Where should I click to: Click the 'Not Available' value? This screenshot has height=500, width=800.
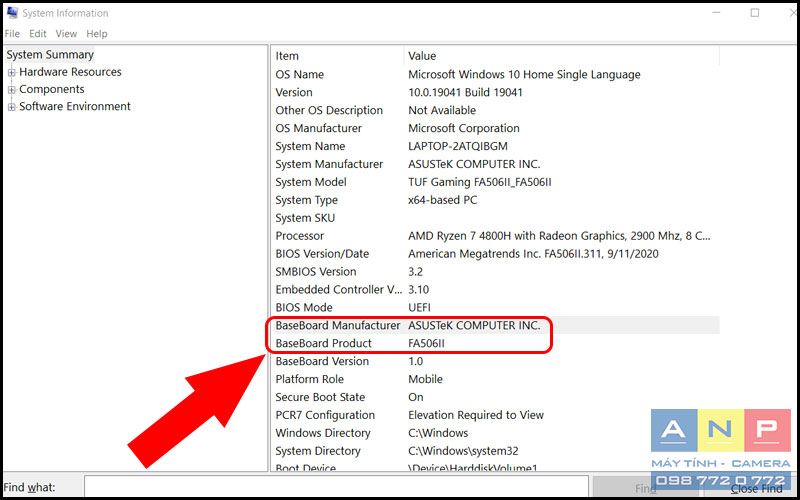tap(442, 110)
